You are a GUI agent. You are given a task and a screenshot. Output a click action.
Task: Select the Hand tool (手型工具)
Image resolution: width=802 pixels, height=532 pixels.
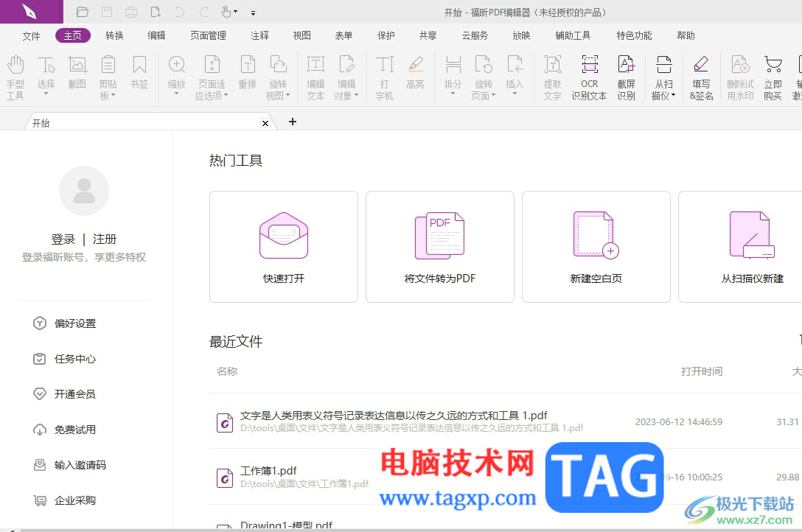pos(15,77)
